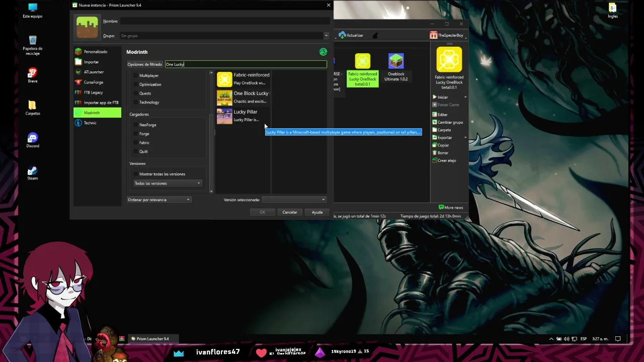Open Ordenar por relevancia dropdown
The height and width of the screenshot is (362, 644).
[x=159, y=200]
